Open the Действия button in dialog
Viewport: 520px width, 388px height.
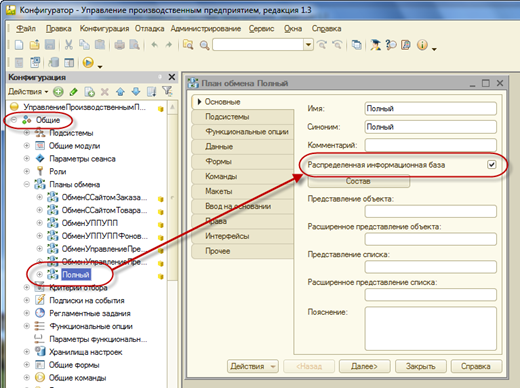(x=253, y=366)
